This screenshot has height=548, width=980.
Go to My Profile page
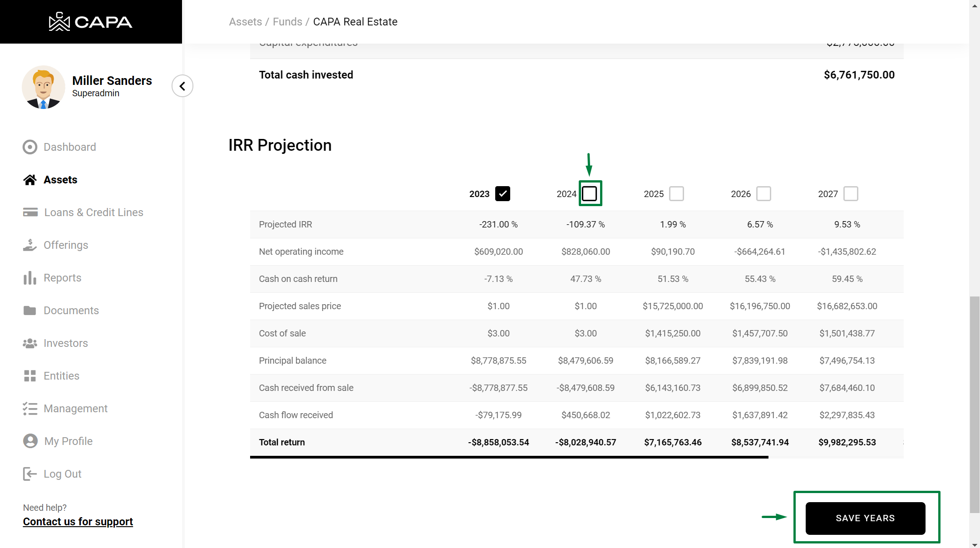click(68, 441)
